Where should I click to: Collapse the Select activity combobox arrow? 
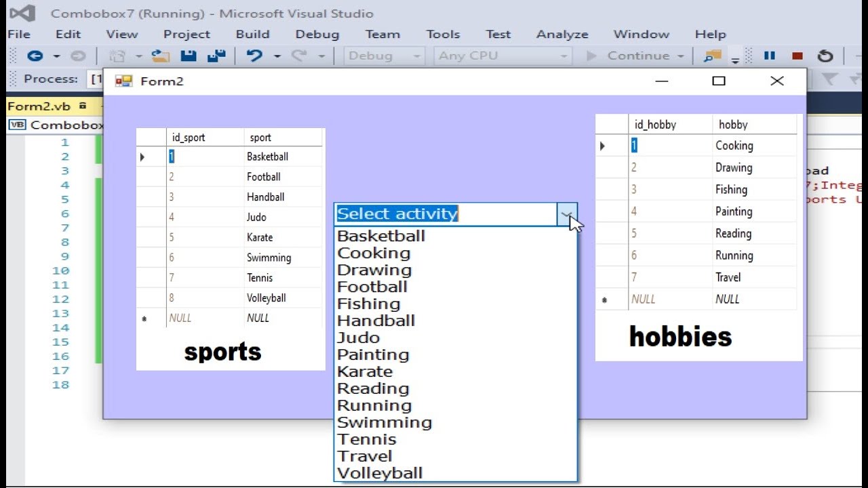[567, 214]
